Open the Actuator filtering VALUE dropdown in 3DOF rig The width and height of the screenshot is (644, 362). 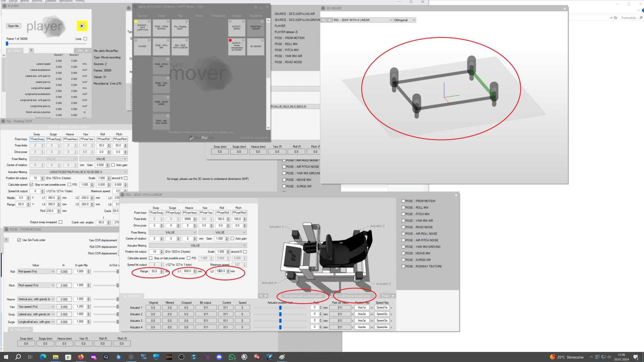198,245
